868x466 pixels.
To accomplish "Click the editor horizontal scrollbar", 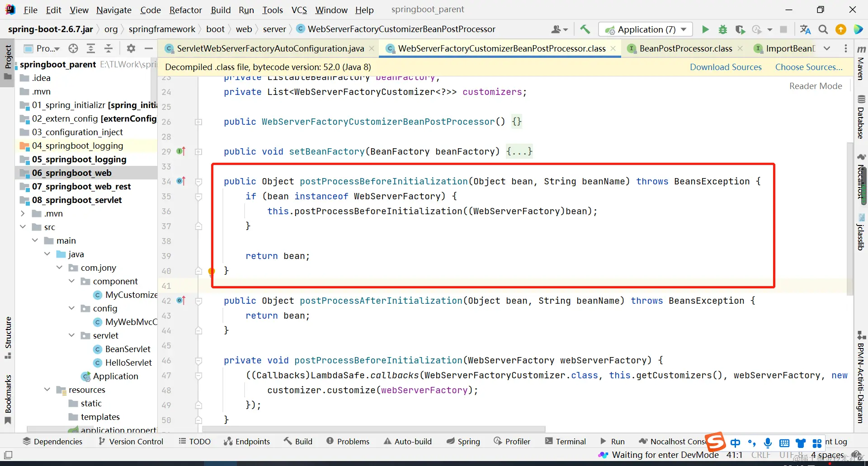I will [373, 429].
